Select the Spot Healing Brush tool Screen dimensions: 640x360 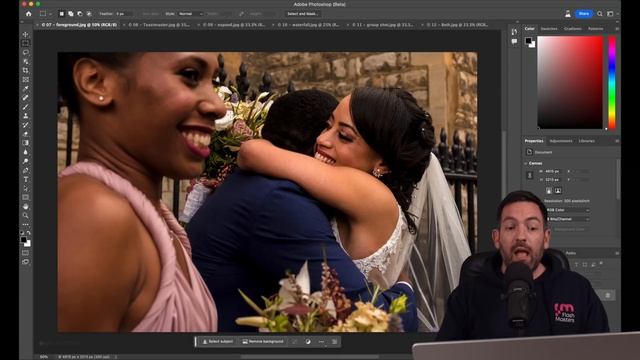(26, 98)
